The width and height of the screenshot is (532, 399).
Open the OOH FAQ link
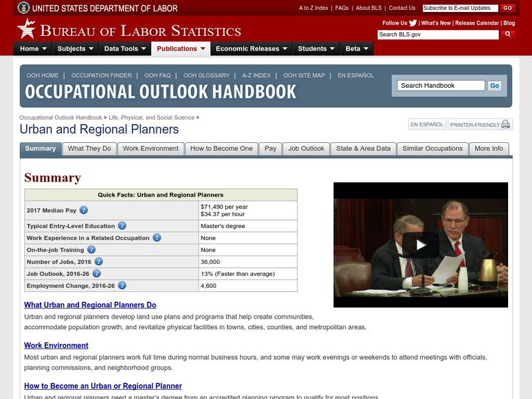[158, 75]
